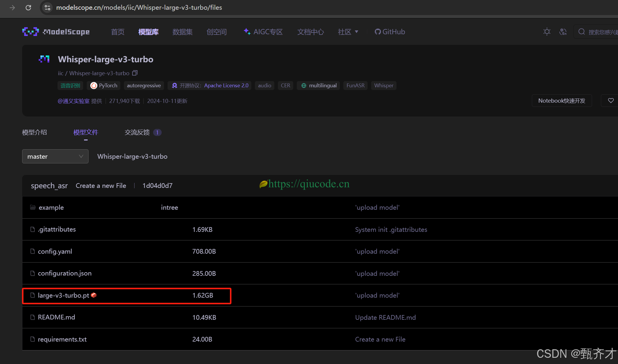Click the CER tag
The height and width of the screenshot is (364, 618).
point(286,86)
